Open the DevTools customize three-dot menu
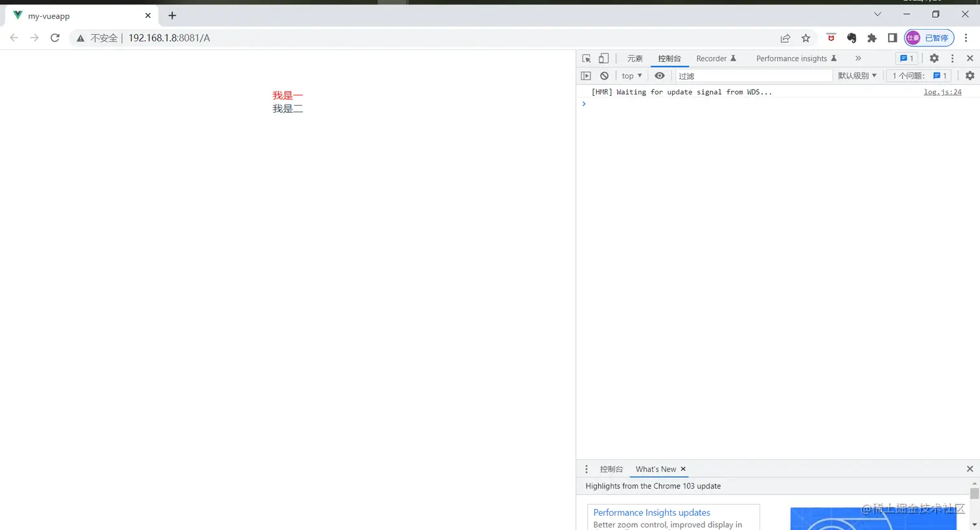The width and height of the screenshot is (980, 530). [952, 58]
